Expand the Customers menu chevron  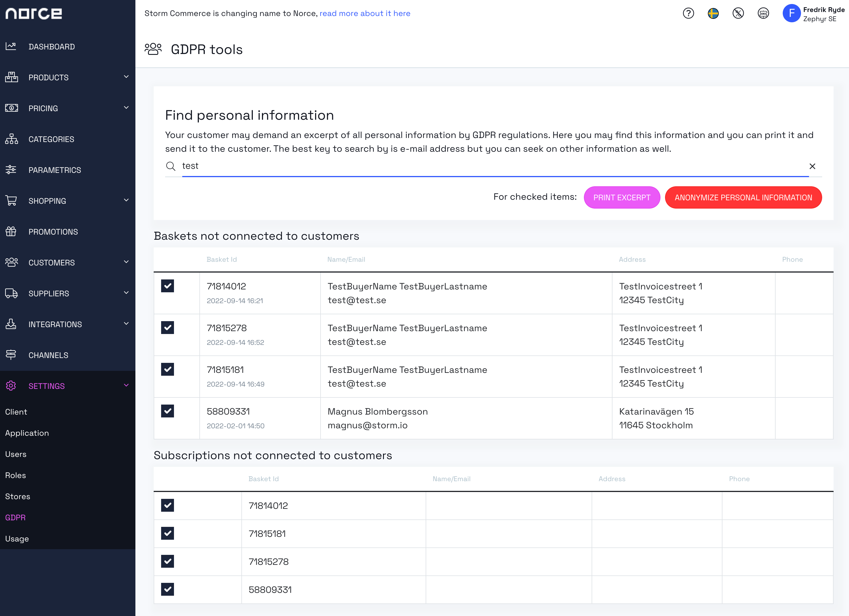[126, 262]
